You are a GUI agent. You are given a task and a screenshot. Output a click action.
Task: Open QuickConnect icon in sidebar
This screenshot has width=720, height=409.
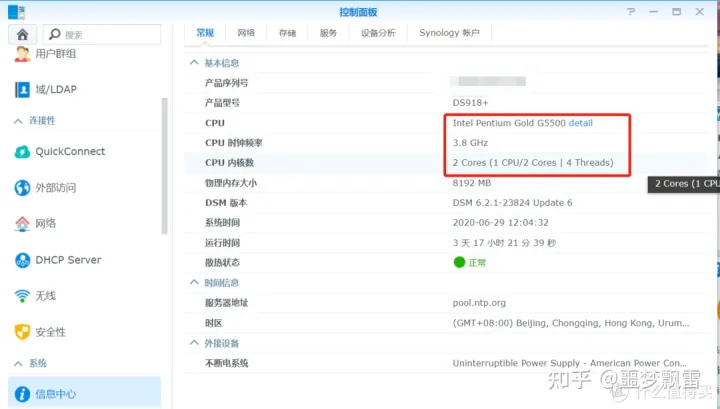(x=22, y=151)
